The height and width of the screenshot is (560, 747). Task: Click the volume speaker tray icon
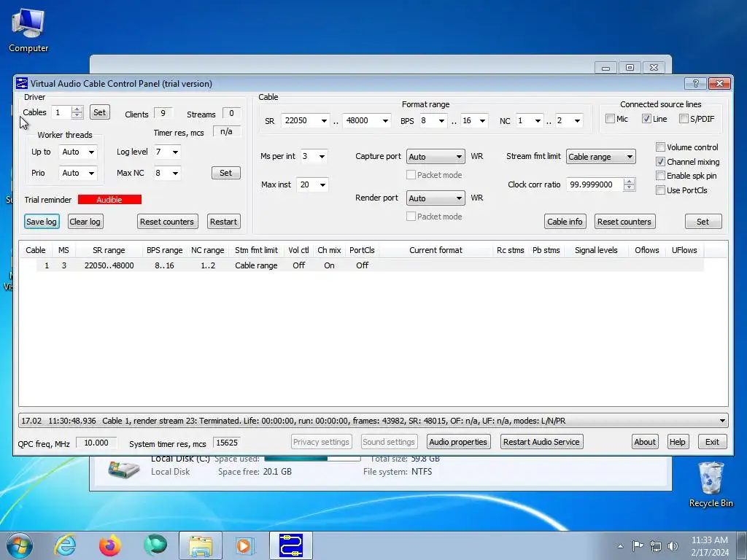click(673, 546)
